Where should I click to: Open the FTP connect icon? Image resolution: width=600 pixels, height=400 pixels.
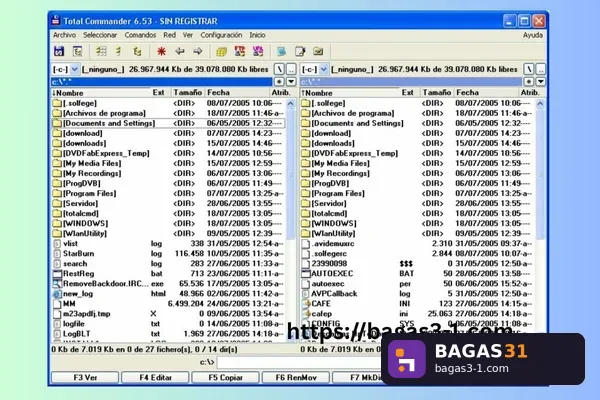240,51
